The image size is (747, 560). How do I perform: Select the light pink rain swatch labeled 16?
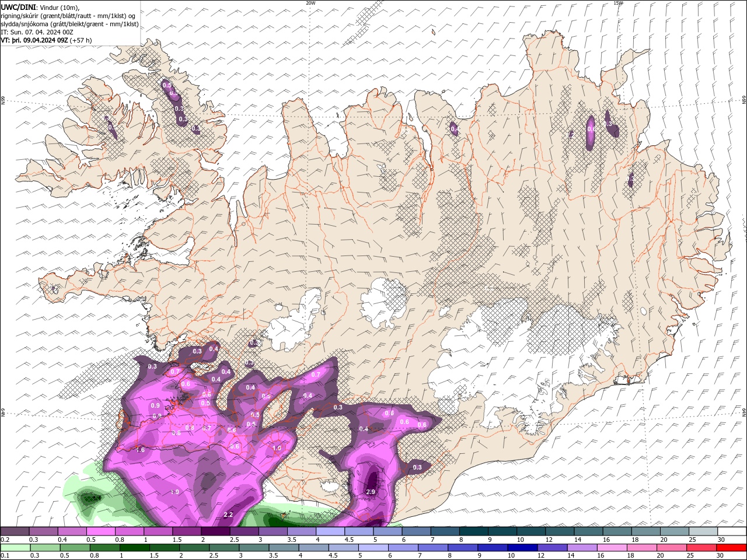[x=611, y=548]
